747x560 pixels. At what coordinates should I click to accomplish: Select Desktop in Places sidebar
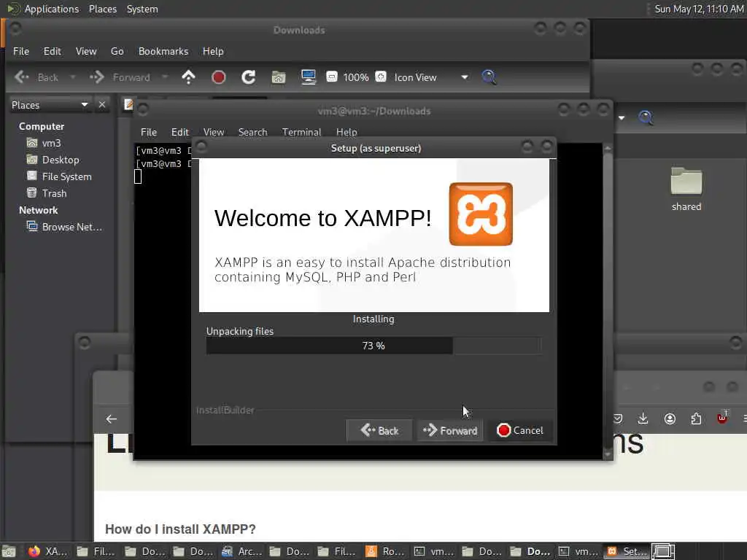pos(61,160)
